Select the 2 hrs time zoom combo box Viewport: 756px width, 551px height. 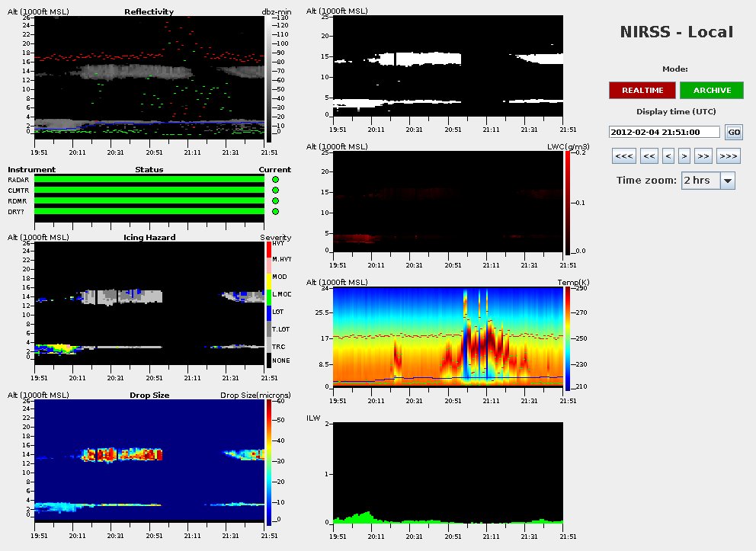(700, 181)
